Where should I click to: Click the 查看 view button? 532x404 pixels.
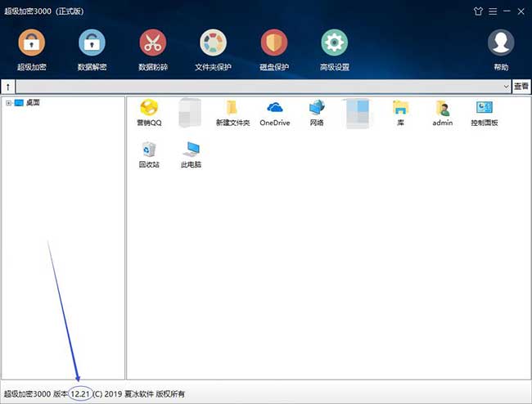pyautogui.click(x=521, y=87)
